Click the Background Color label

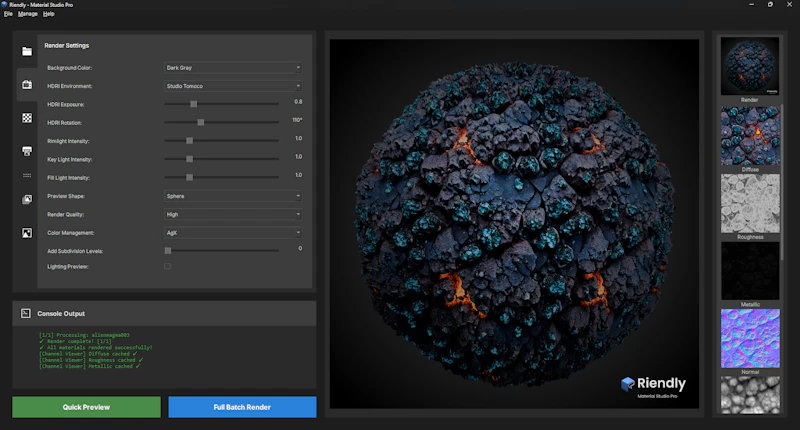pos(69,68)
